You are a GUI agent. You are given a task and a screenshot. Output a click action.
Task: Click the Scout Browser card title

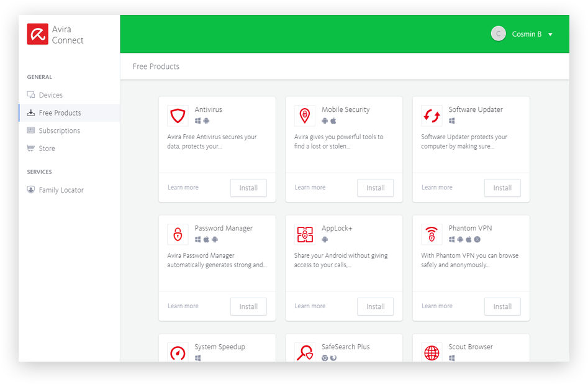(x=471, y=347)
